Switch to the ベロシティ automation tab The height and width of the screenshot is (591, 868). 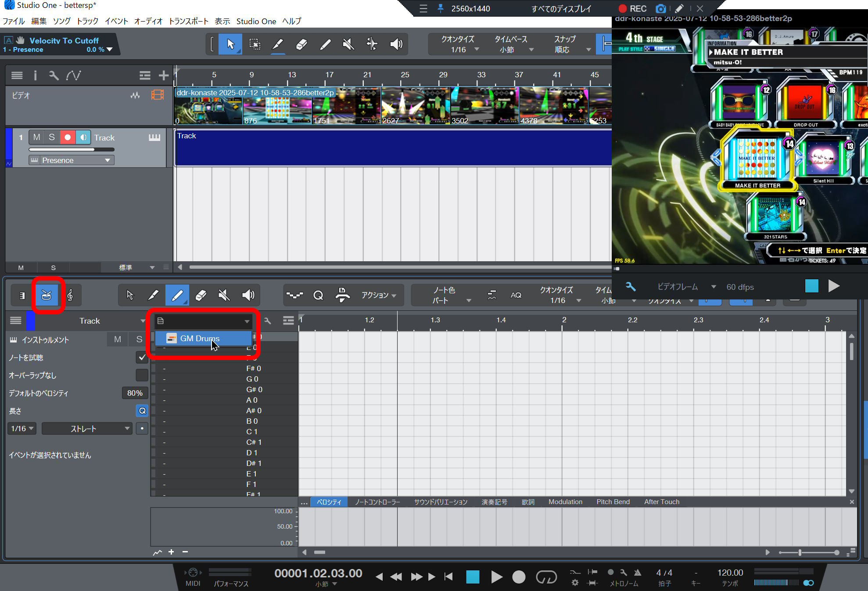[329, 502]
